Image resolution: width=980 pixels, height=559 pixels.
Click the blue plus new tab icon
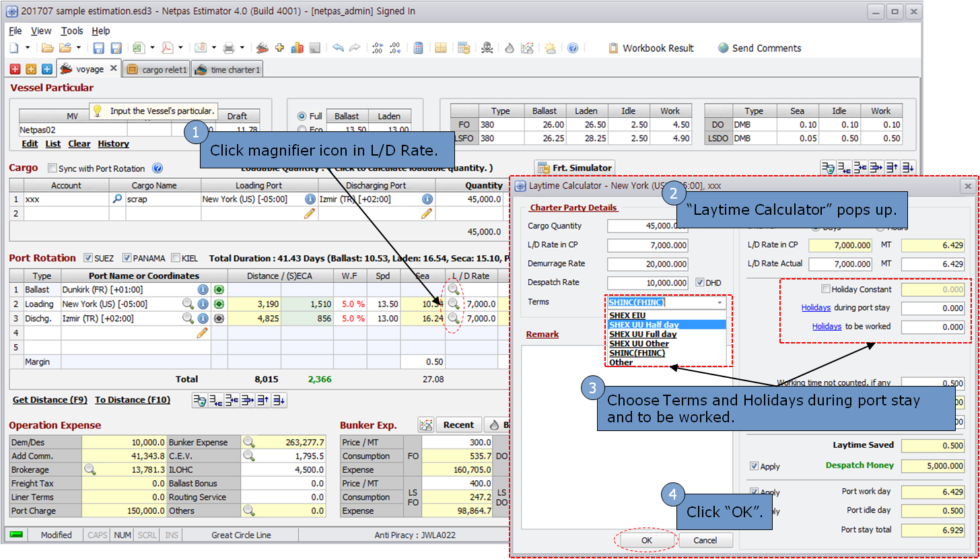pyautogui.click(x=46, y=69)
